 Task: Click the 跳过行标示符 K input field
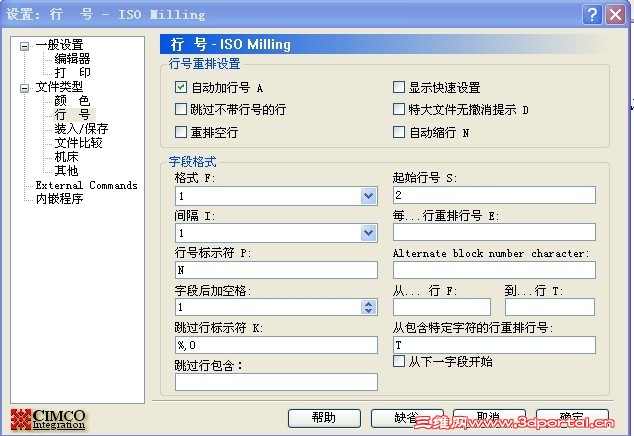[276, 345]
